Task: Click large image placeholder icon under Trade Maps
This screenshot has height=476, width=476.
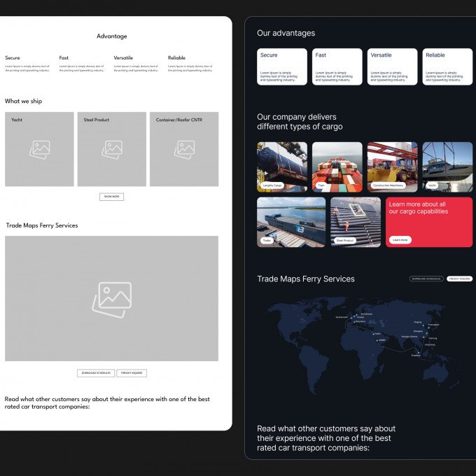Action: click(x=112, y=300)
